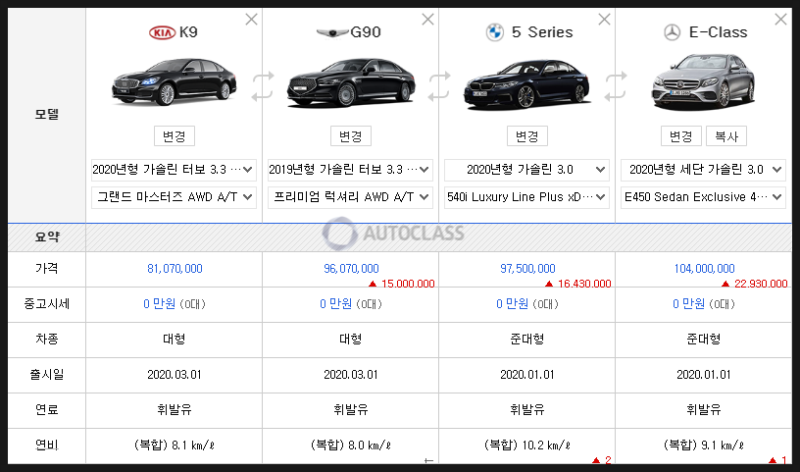Viewport: 800px width, 472px height.
Task: Click the 변경 button under the K9
Action: point(174,136)
